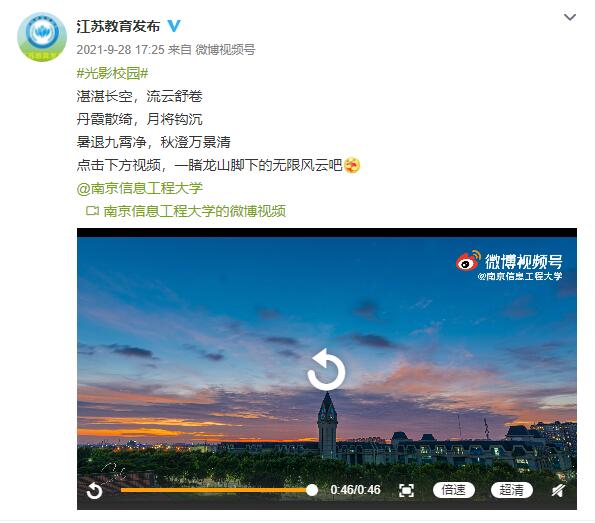Open the 超清 video quality selector
Viewport: 595px width, 523px height.
512,490
